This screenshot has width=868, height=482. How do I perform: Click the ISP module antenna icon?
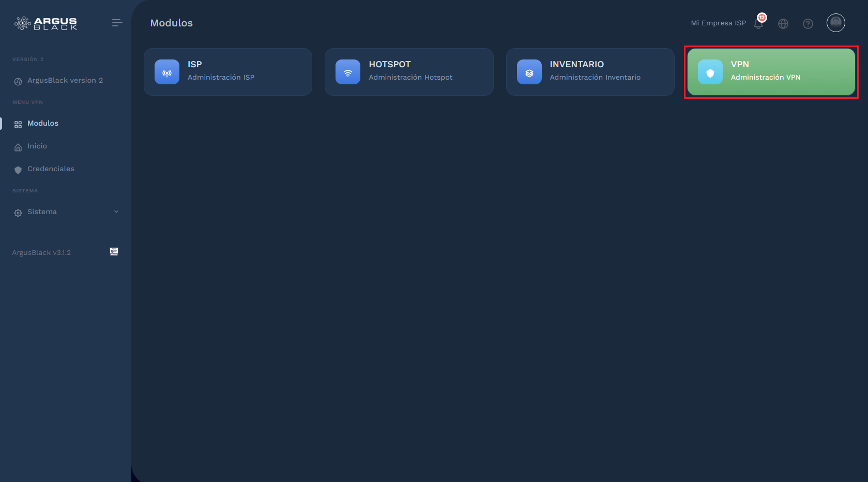click(166, 72)
